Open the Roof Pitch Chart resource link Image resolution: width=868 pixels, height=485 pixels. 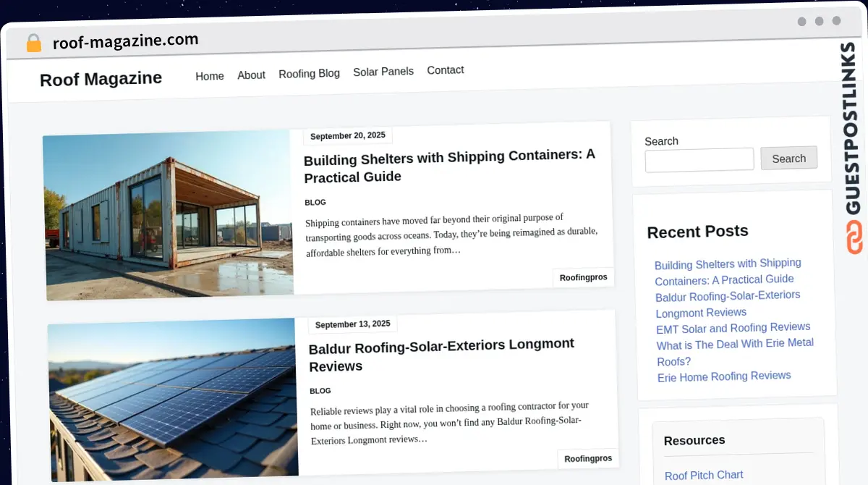[x=704, y=476]
